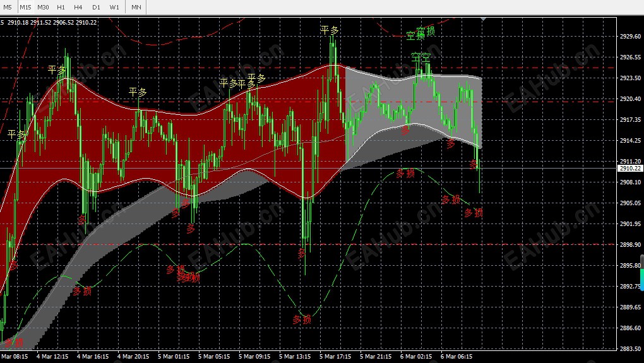Click time axis label 5 Mar 05:15
Screen dimensions: 644x363
(x=214, y=357)
